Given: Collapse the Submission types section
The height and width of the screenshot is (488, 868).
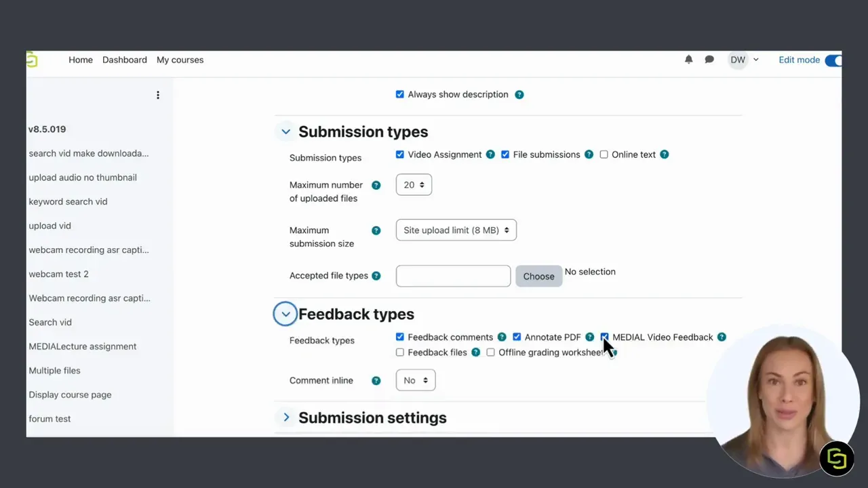Looking at the screenshot, I should coord(285,132).
